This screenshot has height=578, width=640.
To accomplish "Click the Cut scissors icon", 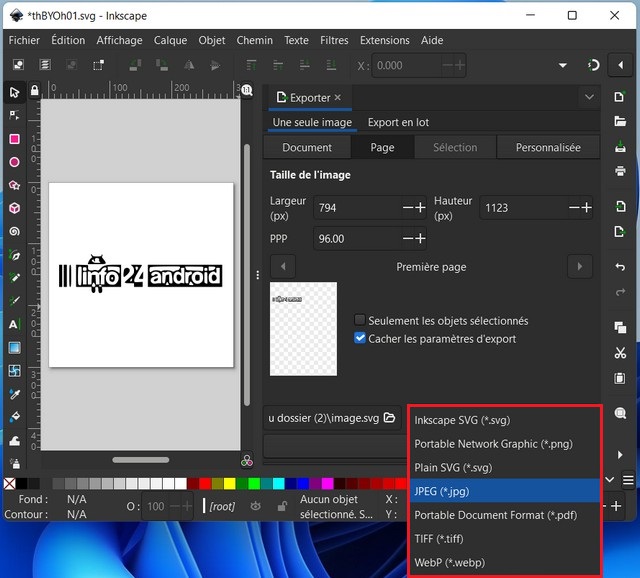I will click(x=620, y=353).
